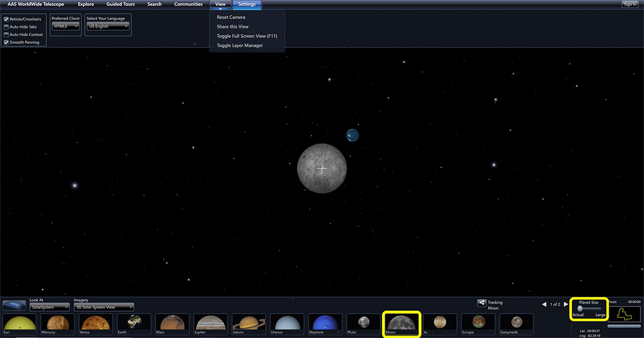Disable Smooth Panning checkbox

point(6,42)
